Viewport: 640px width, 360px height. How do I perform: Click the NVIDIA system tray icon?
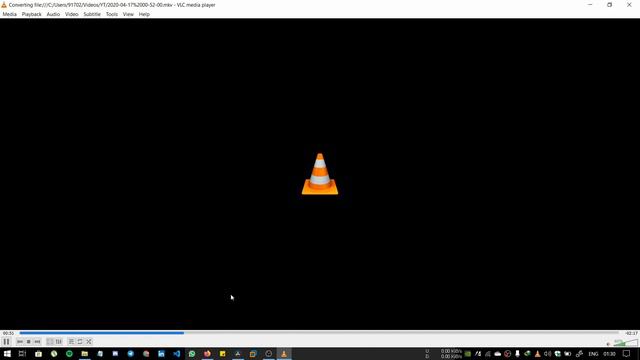pyautogui.click(x=468, y=354)
